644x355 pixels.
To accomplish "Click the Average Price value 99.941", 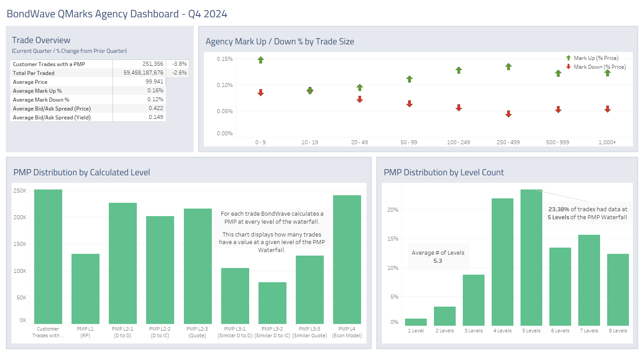I will [154, 82].
